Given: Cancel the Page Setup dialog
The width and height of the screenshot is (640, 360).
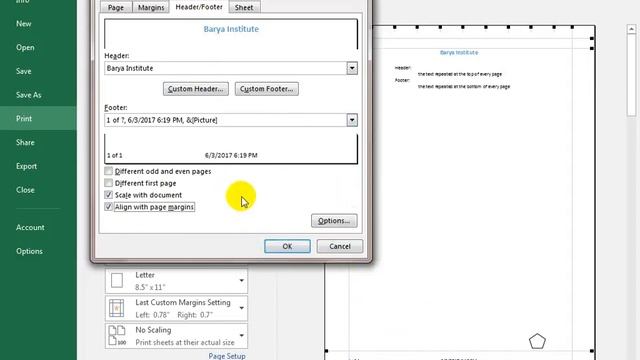Looking at the screenshot, I should pyautogui.click(x=340, y=246).
